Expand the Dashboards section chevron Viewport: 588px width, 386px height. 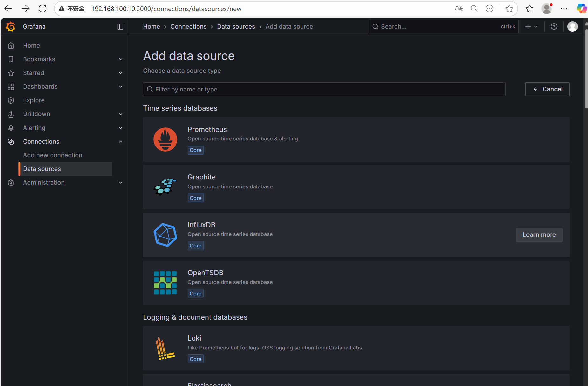121,87
